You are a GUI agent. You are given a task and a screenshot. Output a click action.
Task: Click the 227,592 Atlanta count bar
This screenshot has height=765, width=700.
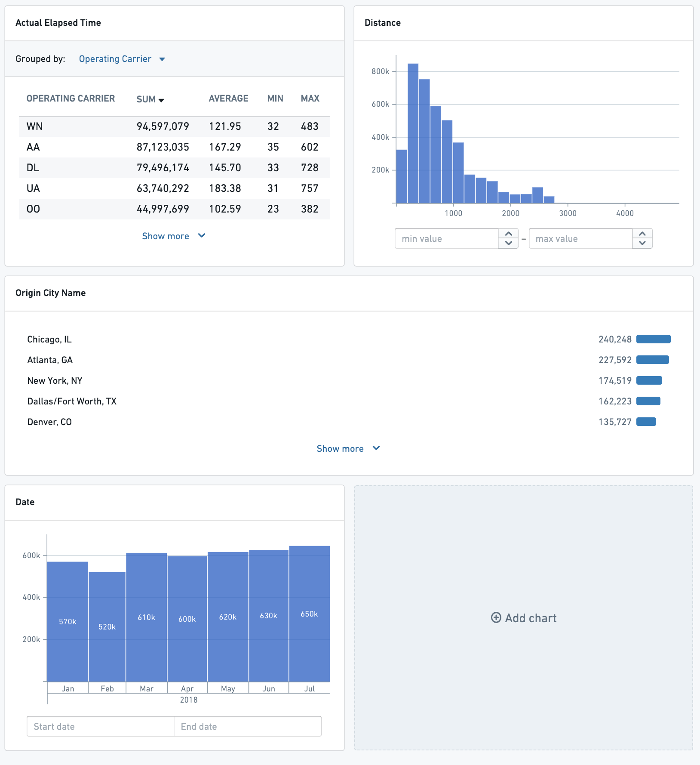click(652, 360)
